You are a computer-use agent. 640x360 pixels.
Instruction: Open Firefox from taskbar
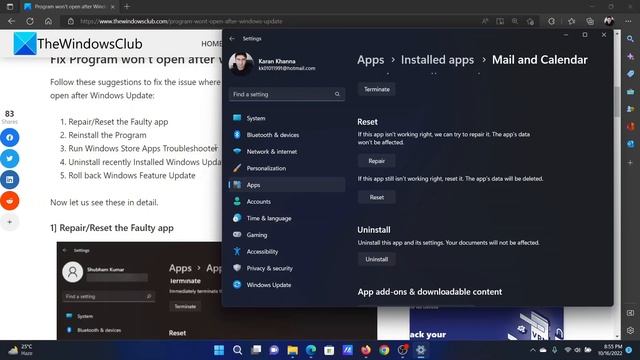pos(366,350)
